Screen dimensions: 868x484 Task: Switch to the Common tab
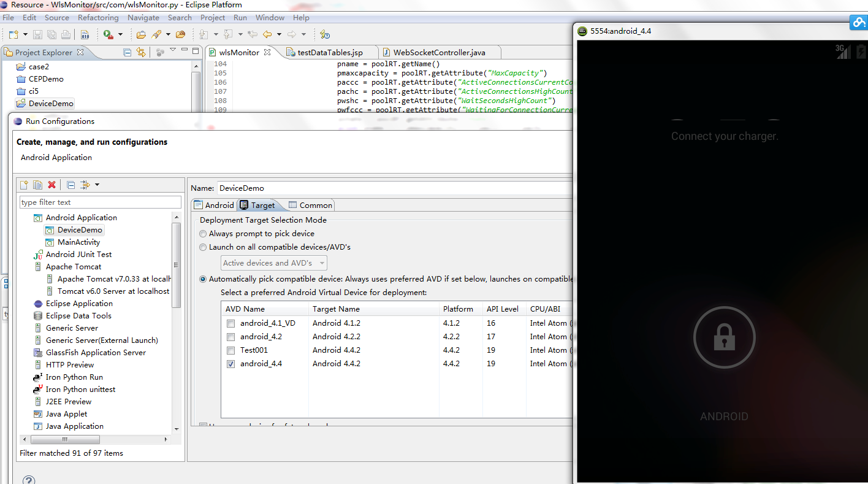(x=310, y=206)
